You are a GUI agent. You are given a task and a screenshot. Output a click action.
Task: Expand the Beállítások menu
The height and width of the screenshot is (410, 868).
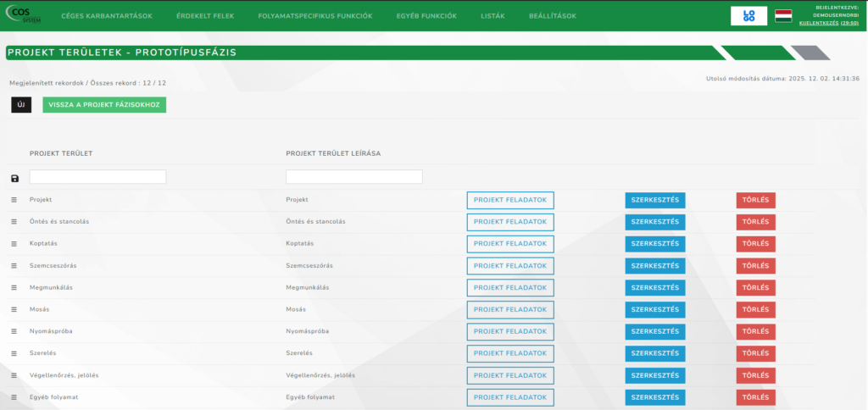point(552,16)
